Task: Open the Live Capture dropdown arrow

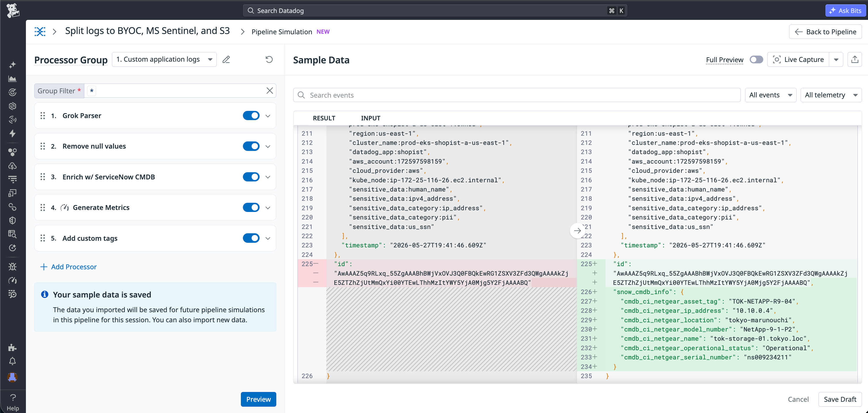Action: click(x=836, y=60)
